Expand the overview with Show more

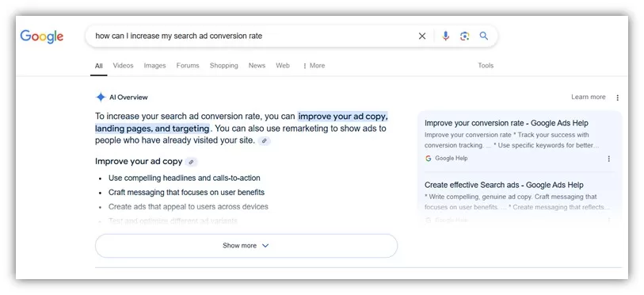(x=246, y=246)
